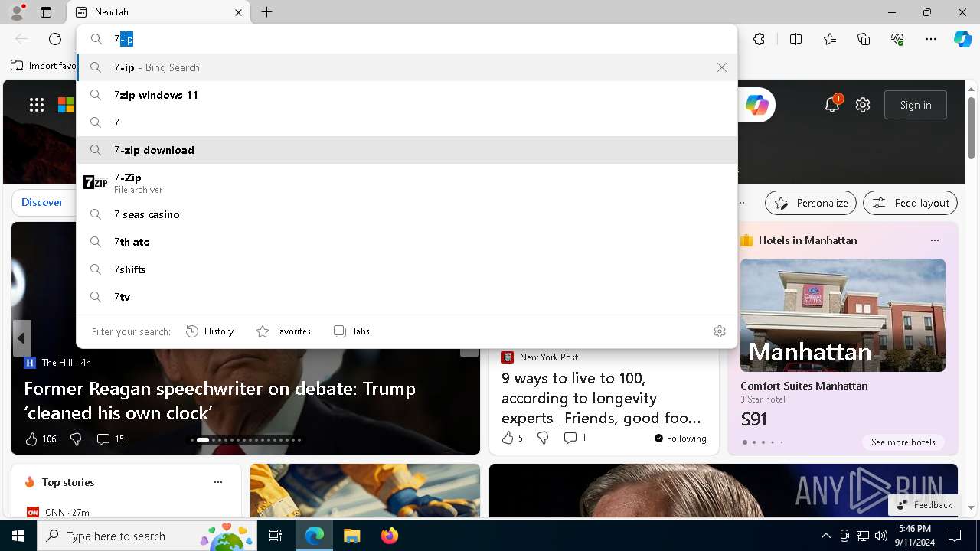Toggle Split screen icon
The image size is (980, 551).
pos(795,39)
